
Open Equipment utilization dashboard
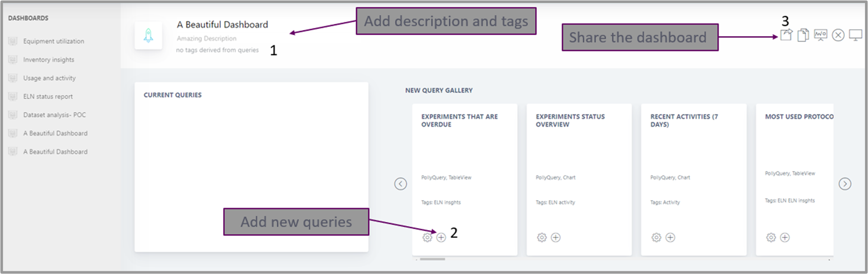[53, 41]
